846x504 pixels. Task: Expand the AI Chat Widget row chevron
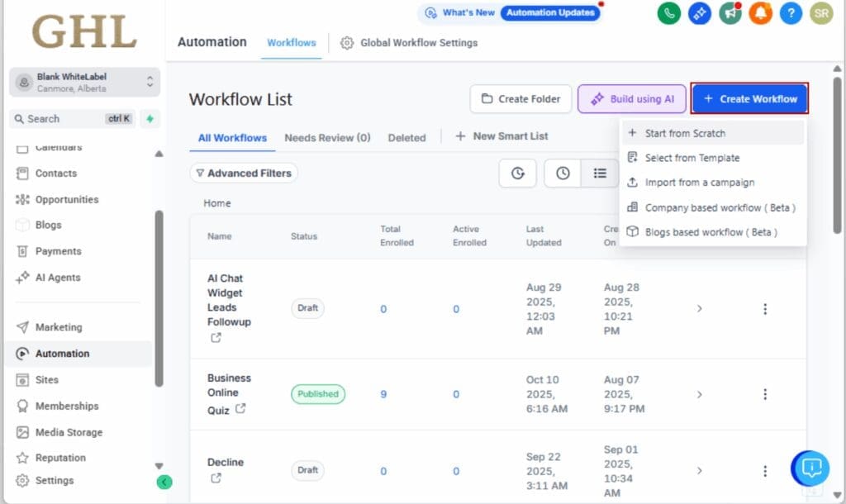pyautogui.click(x=699, y=308)
